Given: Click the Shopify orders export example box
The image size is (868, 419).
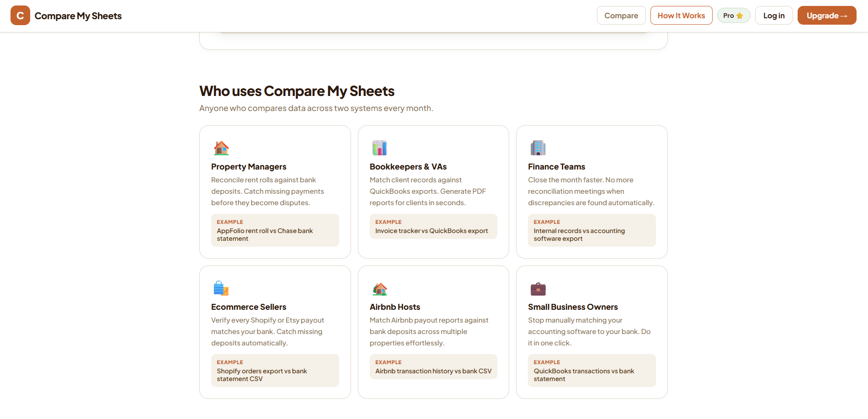Looking at the screenshot, I should 275,371.
